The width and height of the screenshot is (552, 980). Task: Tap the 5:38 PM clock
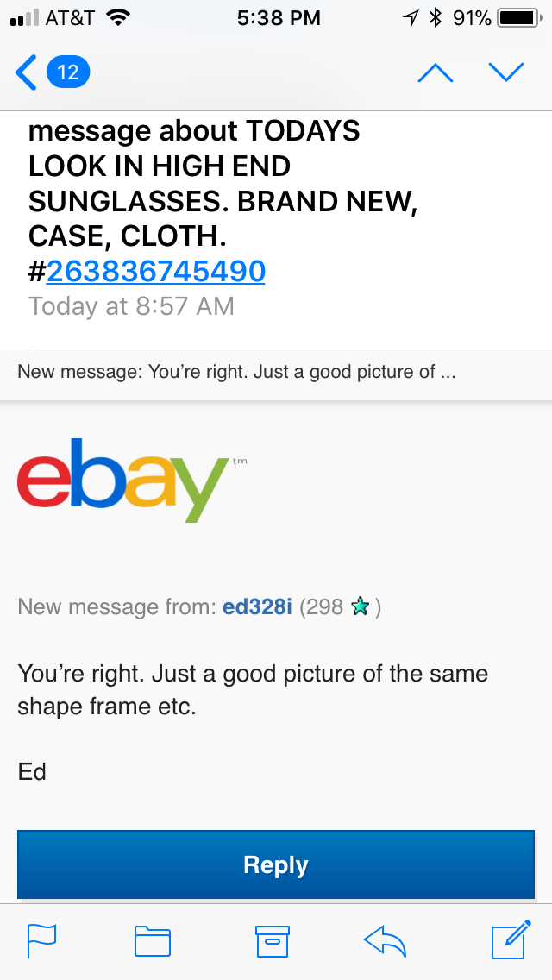click(279, 17)
